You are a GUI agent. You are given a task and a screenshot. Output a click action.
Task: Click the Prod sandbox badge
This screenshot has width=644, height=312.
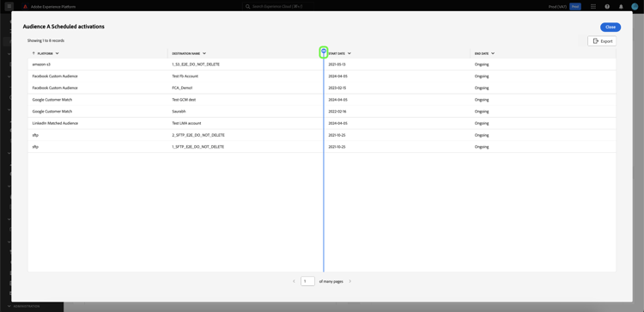tap(575, 7)
